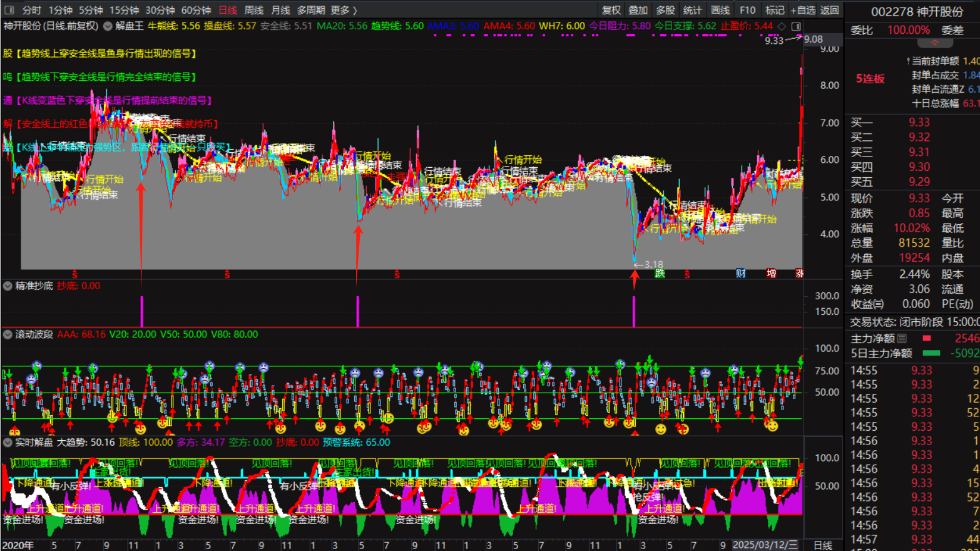This screenshot has height=551, width=980.
Task: Click the 画线 drawing tool button
Action: point(720,10)
